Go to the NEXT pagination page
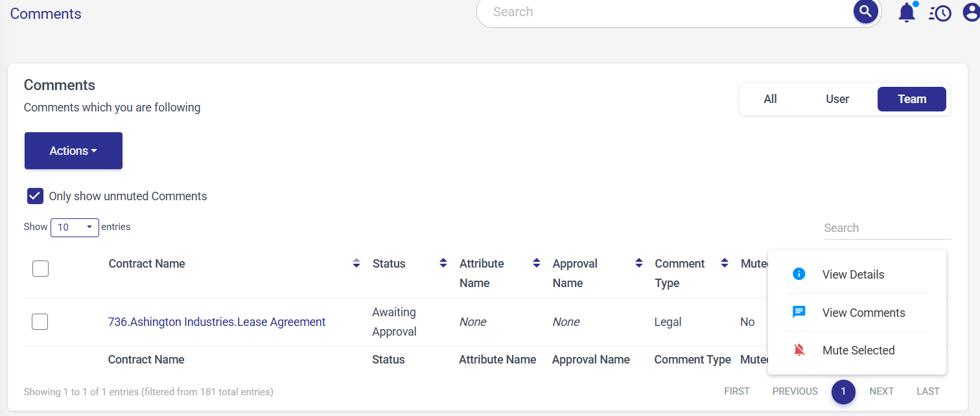 click(x=881, y=391)
